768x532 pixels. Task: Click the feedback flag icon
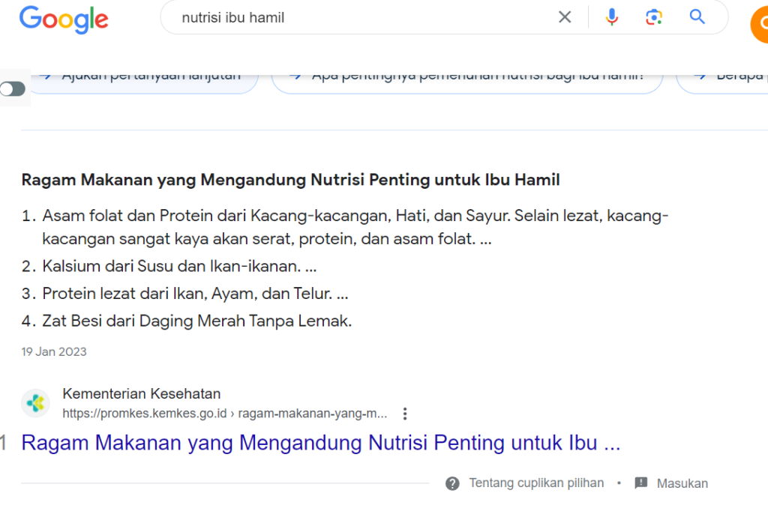pos(640,483)
